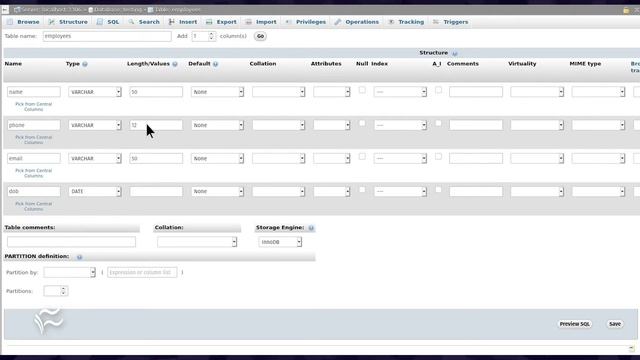Open the Export tab
640x360 pixels.
221,22
